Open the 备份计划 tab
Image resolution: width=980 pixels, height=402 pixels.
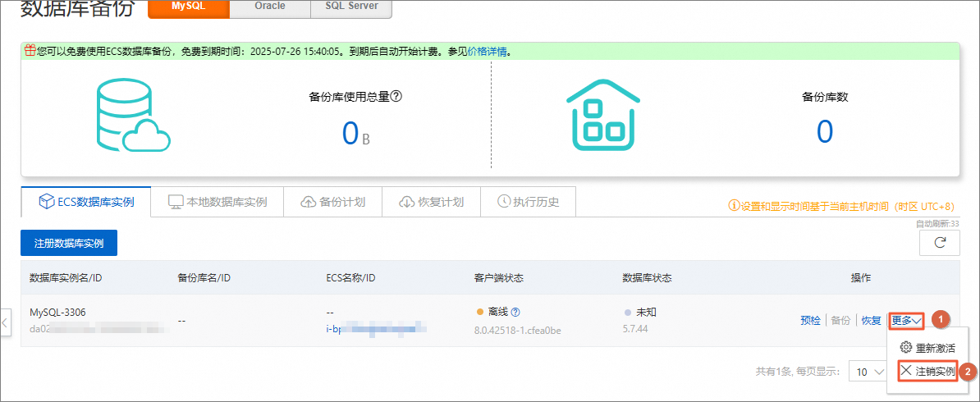tap(333, 202)
